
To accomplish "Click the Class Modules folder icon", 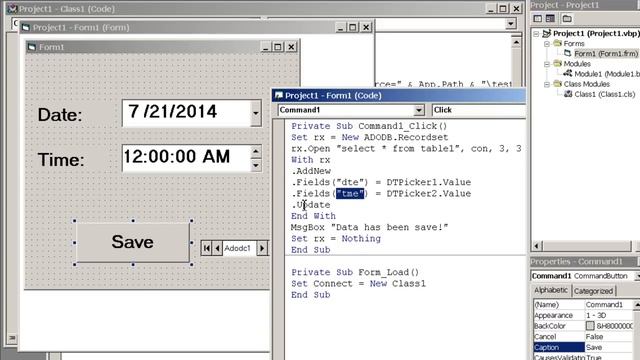I will coord(558,84).
